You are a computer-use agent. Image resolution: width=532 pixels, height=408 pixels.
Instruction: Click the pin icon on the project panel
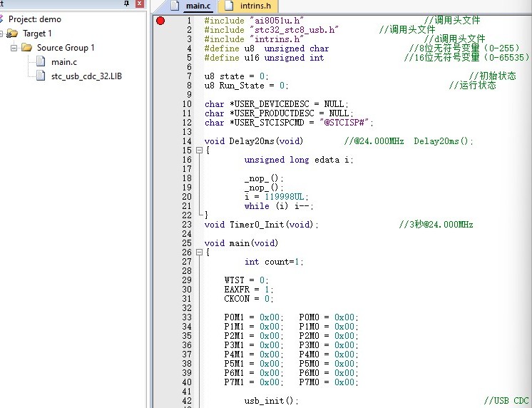[126, 5]
